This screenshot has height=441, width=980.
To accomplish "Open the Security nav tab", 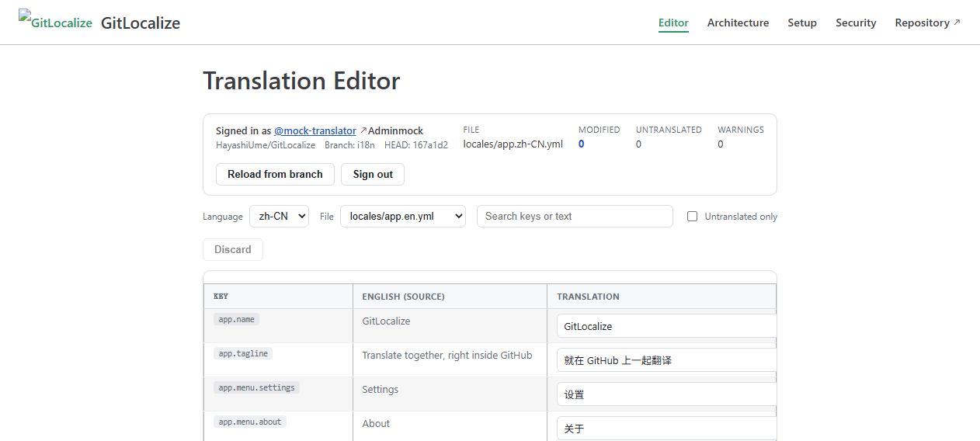I will point(856,23).
